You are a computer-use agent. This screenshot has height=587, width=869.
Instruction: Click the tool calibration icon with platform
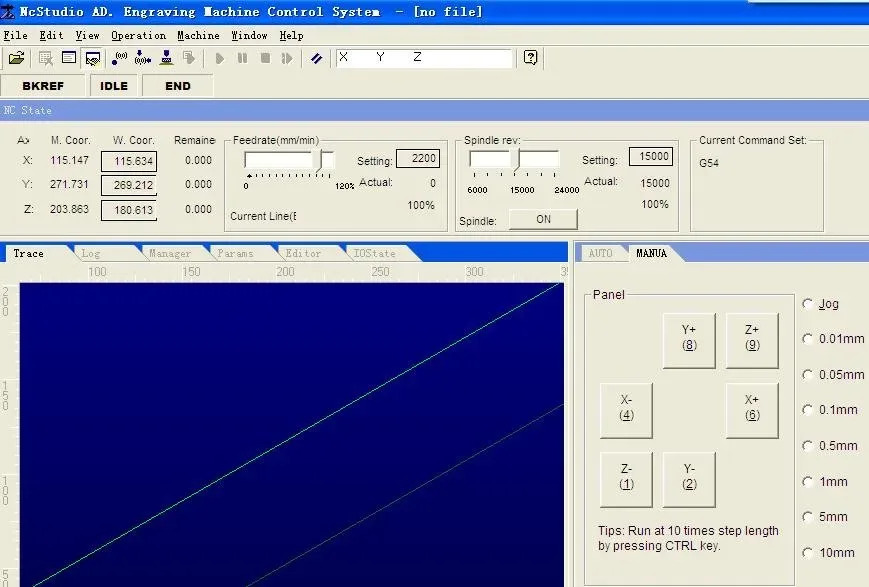[x=166, y=58]
